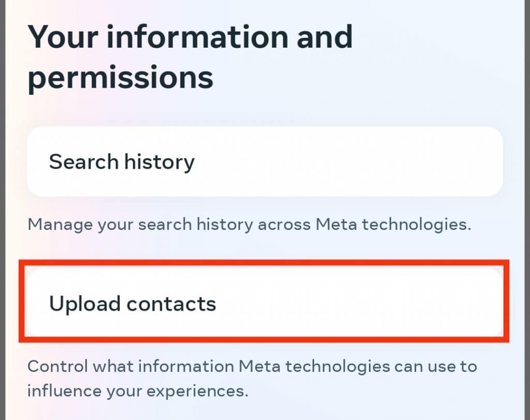This screenshot has height=420, width=530.
Task: Tap the 'Search history' label text
Action: pos(122,162)
